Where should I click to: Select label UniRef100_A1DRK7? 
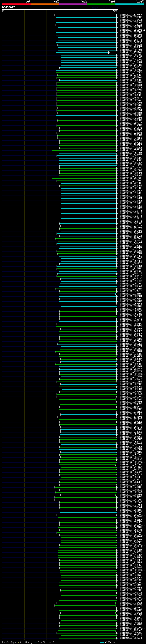(x=131, y=191)
